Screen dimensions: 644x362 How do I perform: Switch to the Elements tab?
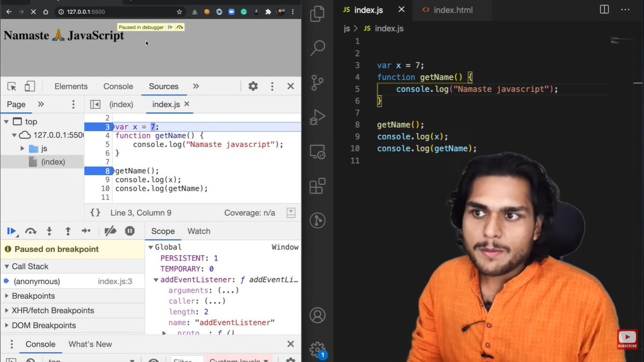[71, 86]
